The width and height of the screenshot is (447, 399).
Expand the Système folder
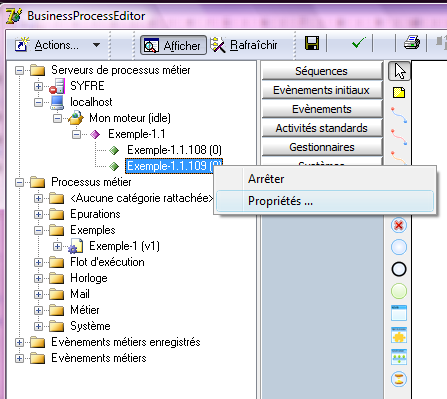coord(38,326)
